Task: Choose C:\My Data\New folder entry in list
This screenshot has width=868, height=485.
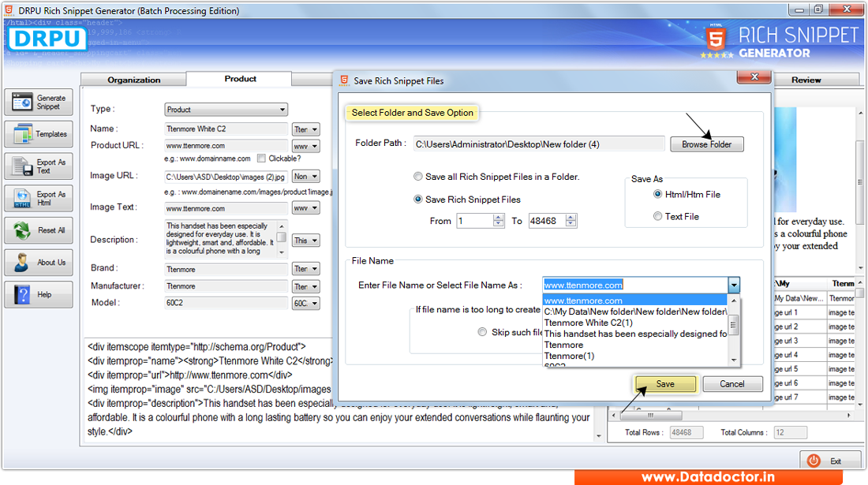Action: coord(635,312)
